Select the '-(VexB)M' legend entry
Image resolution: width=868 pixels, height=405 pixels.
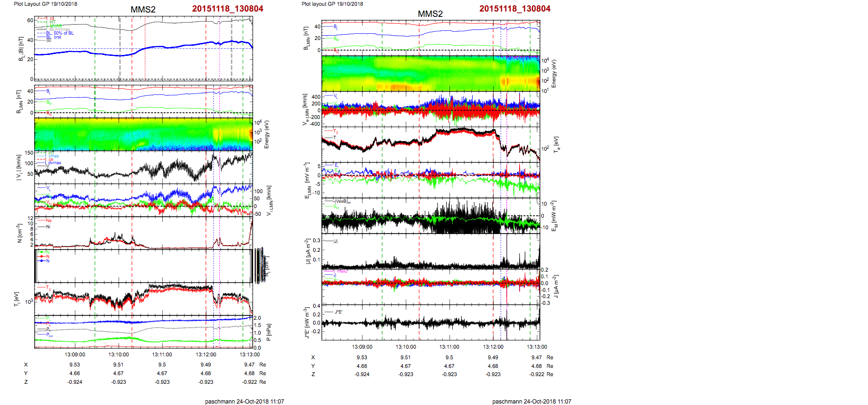click(343, 201)
